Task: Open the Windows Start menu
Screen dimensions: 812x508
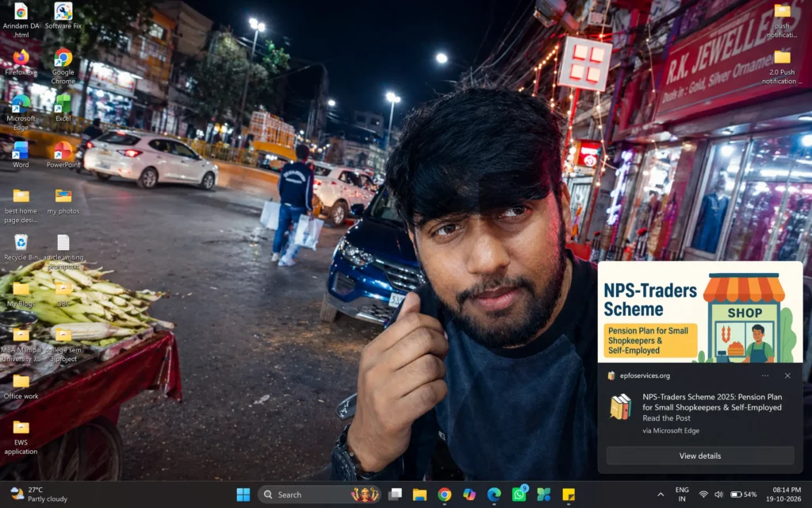Action: tap(243, 495)
